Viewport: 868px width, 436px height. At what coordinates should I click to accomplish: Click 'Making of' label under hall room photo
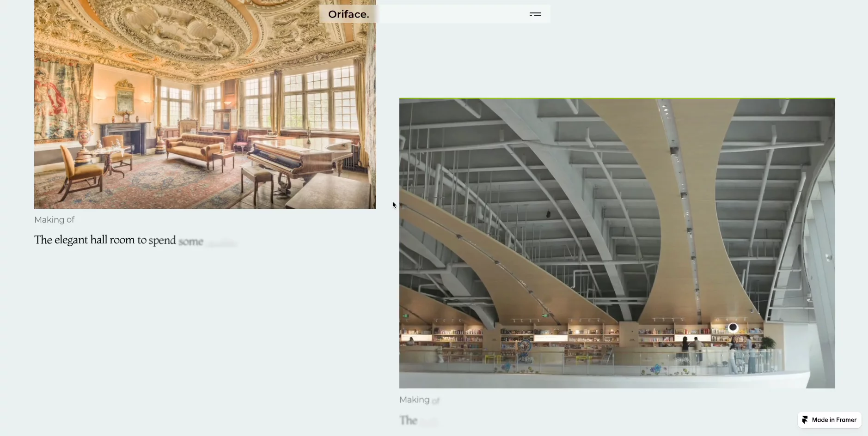(x=55, y=220)
